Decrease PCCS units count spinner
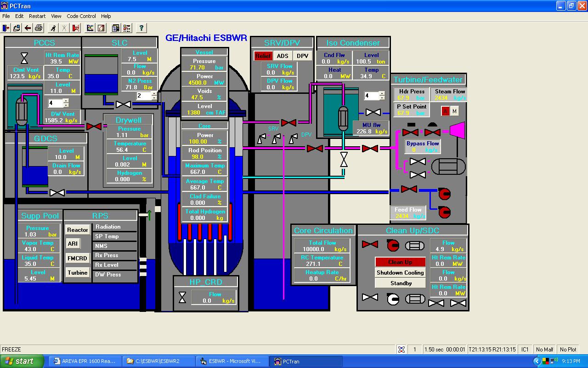Viewport: 588px width, 368px height. tap(66, 105)
